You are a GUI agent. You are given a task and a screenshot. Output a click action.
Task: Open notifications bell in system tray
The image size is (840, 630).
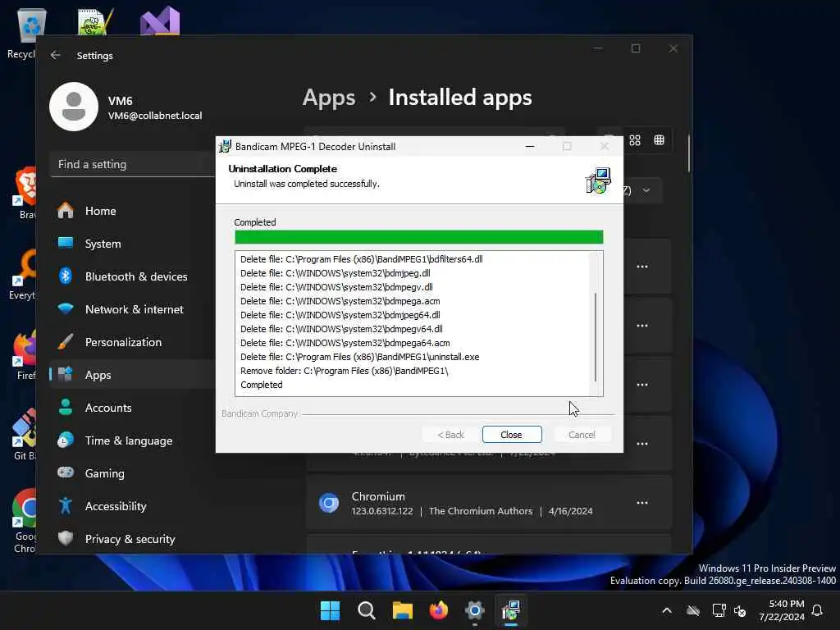(818, 610)
